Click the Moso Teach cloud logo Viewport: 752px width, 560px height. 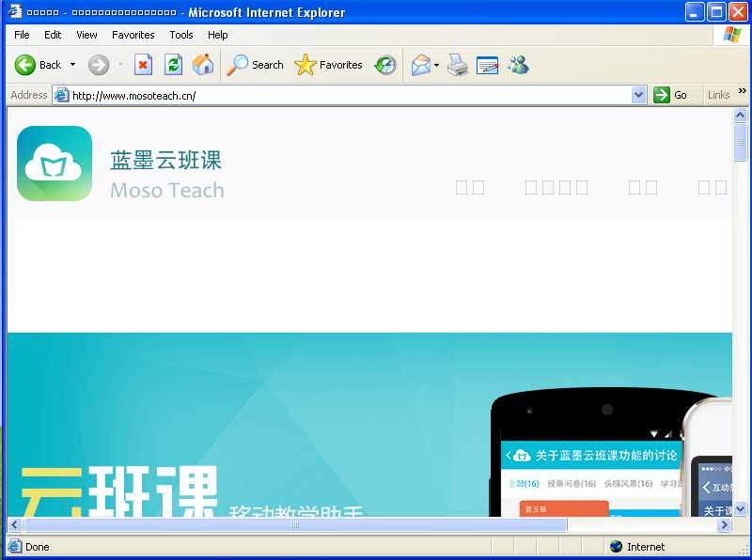point(55,163)
